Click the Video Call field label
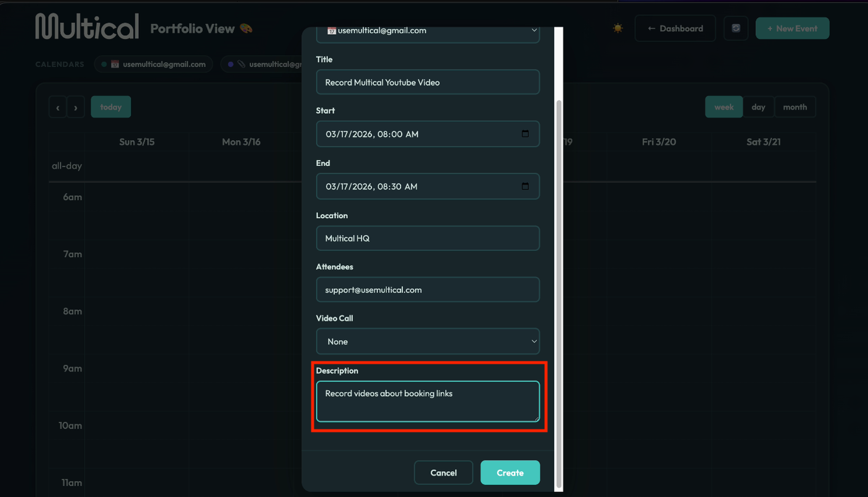 coord(335,319)
